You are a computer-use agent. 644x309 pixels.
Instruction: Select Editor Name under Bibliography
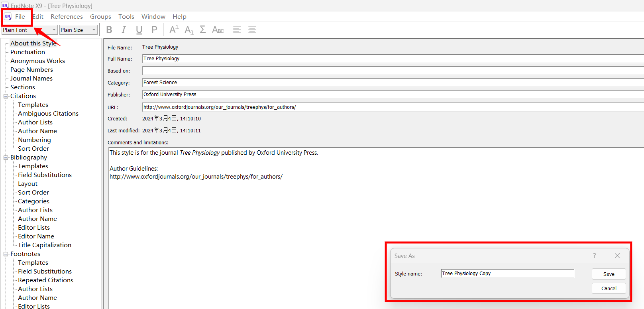36,236
